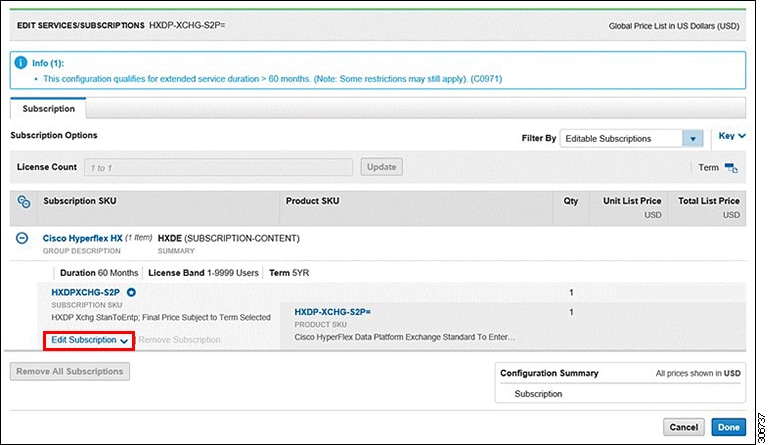Click the Subscription SKU column header
Image resolution: width=768 pixels, height=445 pixels.
point(80,201)
